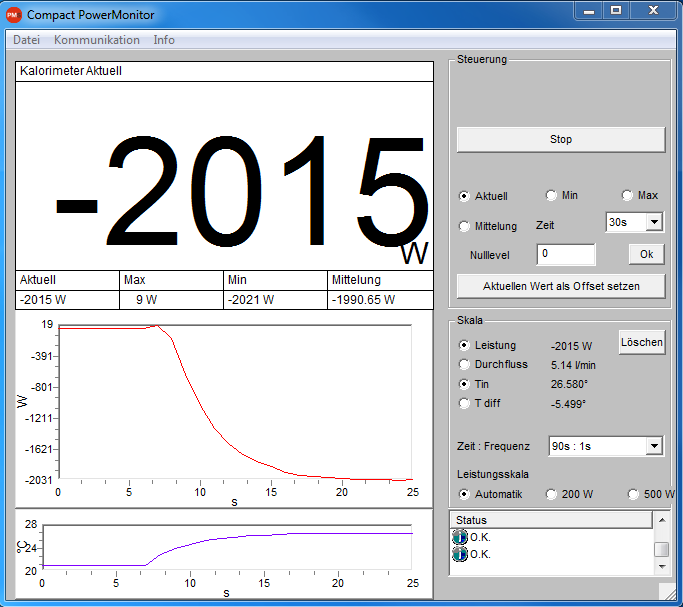Open the Info menu

click(x=164, y=40)
